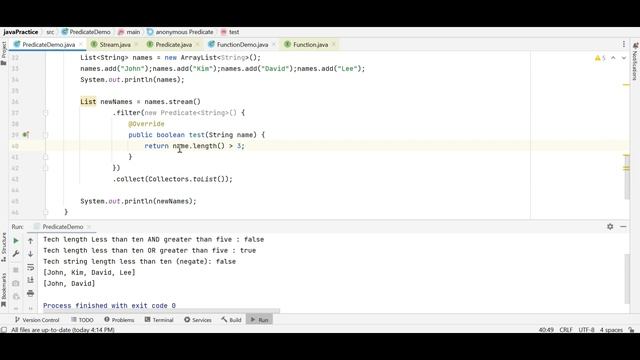
Task: Toggle soft-wrap in run console
Action: coord(31,267)
